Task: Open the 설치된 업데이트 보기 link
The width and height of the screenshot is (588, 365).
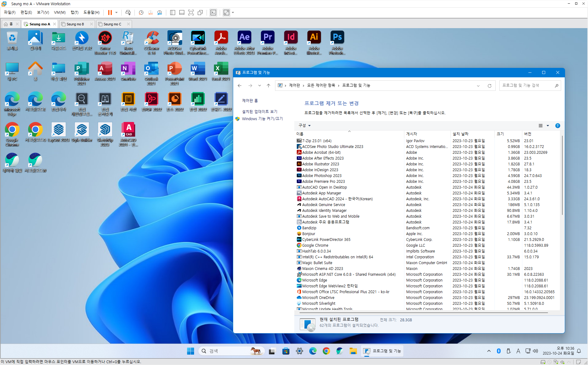Action: 259,112
